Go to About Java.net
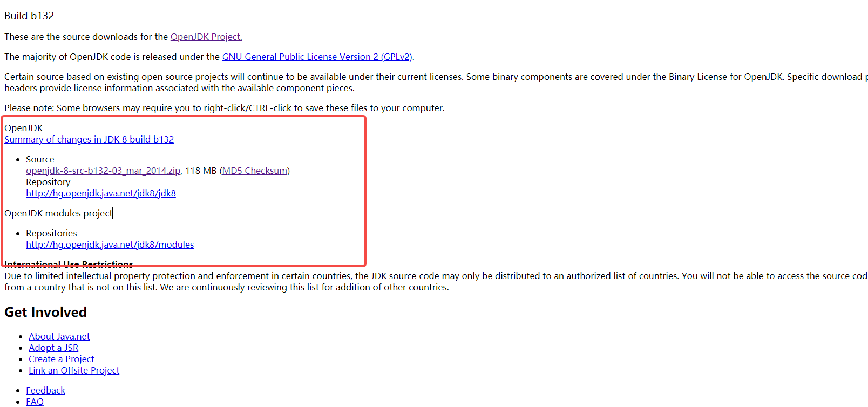Image resolution: width=868 pixels, height=407 pixels. pos(59,336)
